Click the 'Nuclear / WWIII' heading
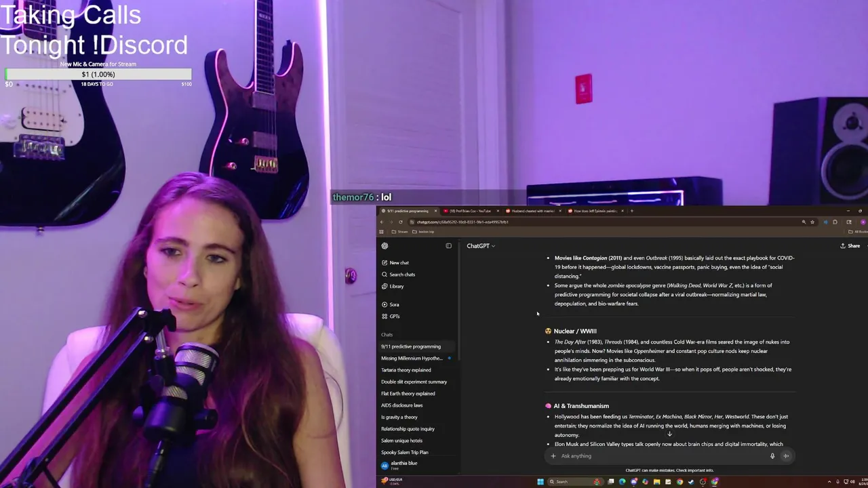Viewport: 868px width, 488px height. 575,331
